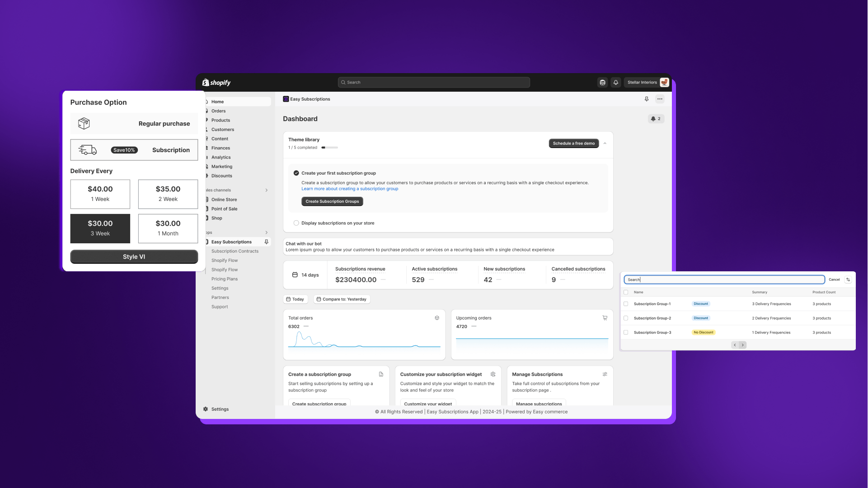
Task: Click Create Subscription Groups button
Action: point(332,201)
